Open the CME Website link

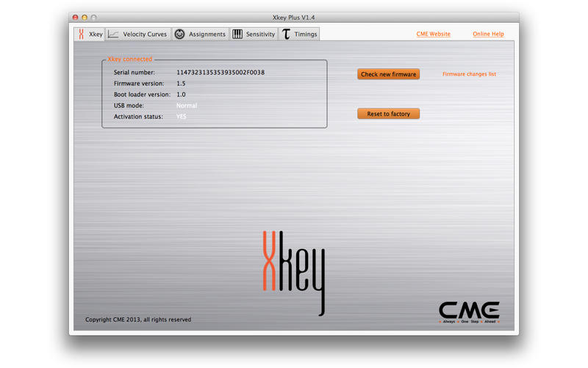tap(433, 34)
